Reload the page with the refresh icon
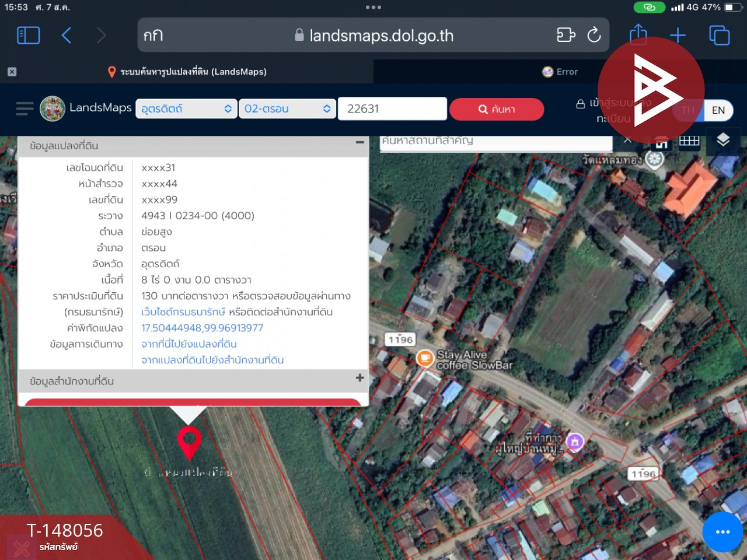This screenshot has width=747, height=560. point(594,36)
